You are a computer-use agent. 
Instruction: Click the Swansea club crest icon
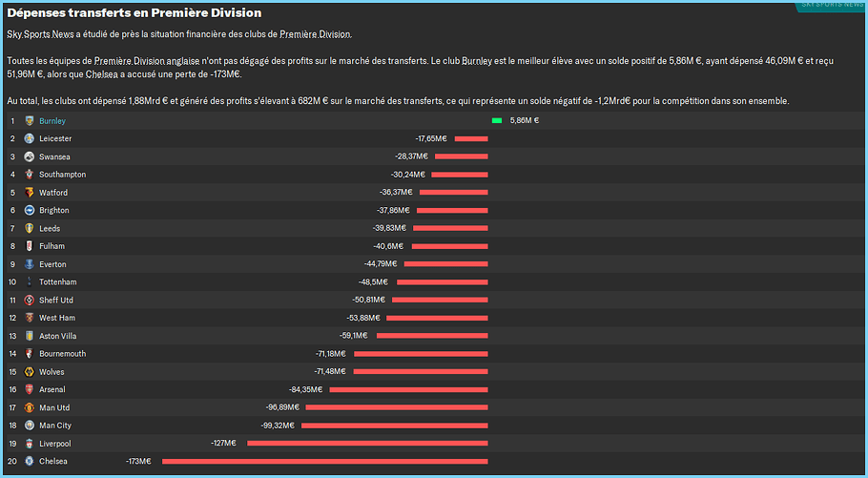coord(30,156)
